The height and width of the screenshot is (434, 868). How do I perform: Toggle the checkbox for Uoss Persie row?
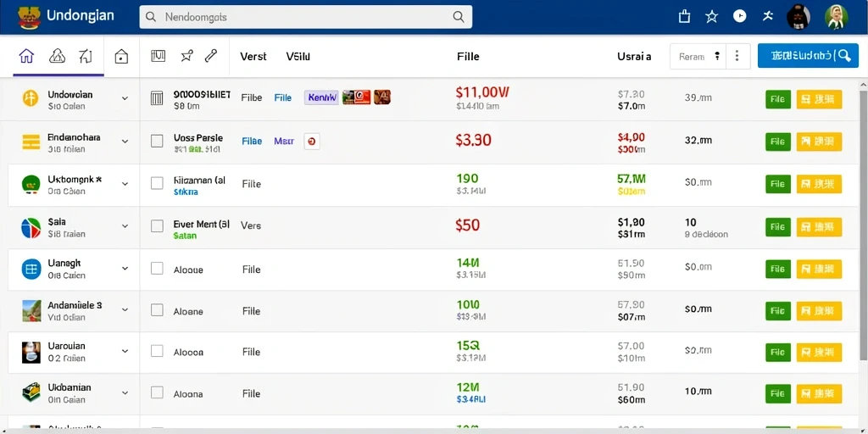click(x=157, y=141)
